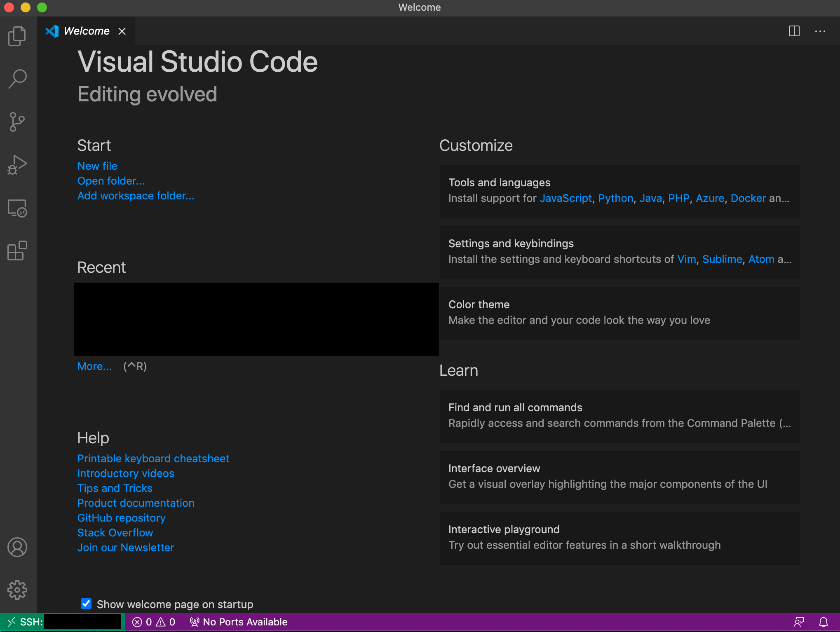
Task: Open the Remote Explorer view
Action: (x=17, y=208)
